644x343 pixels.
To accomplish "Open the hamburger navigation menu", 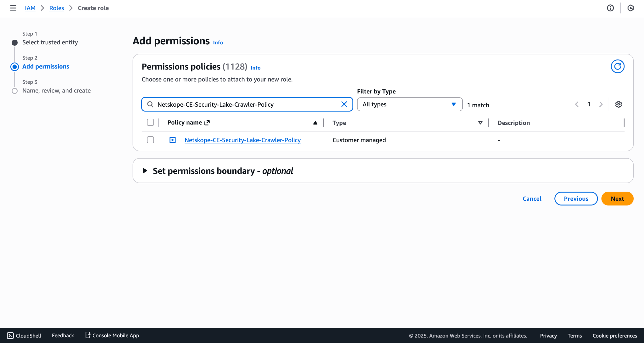I will 13,8.
